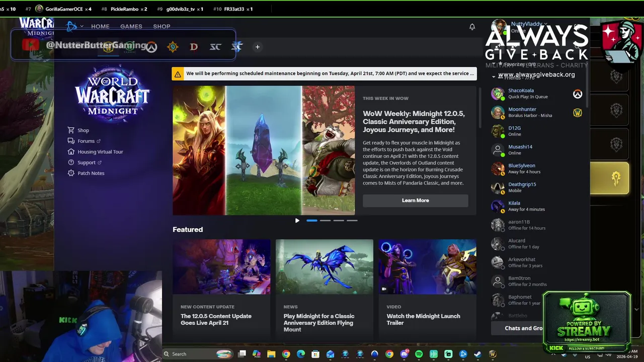Select friend D12G in friends list
The image size is (644, 362).
click(536, 131)
